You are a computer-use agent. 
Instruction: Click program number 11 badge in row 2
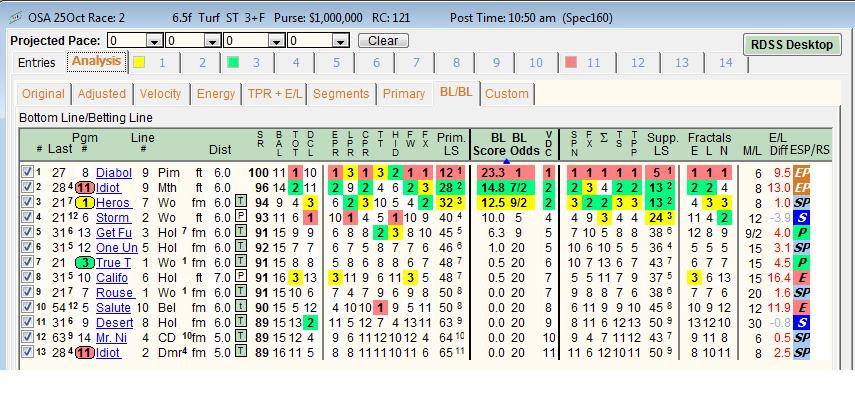pos(85,188)
